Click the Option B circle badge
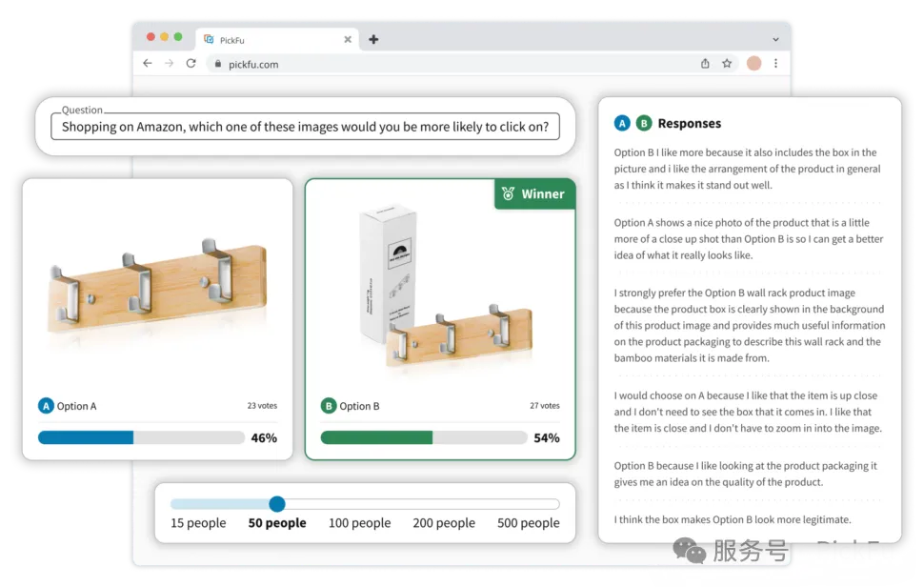 329,406
